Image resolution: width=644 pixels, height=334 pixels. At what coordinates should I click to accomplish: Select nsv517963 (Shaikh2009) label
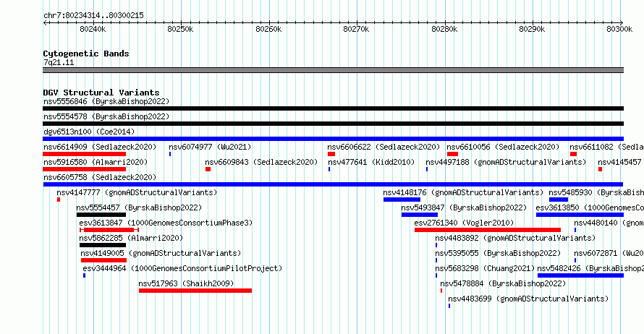(x=186, y=283)
